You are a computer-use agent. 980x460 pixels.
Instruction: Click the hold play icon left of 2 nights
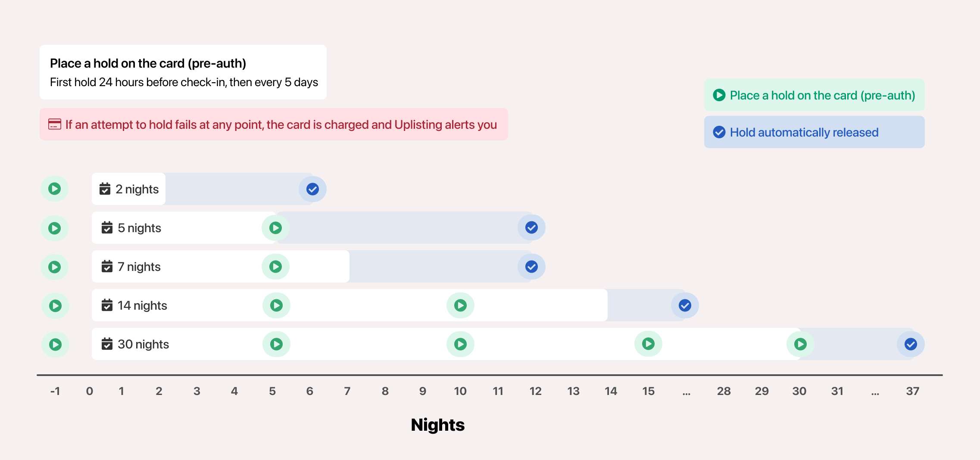(55, 189)
